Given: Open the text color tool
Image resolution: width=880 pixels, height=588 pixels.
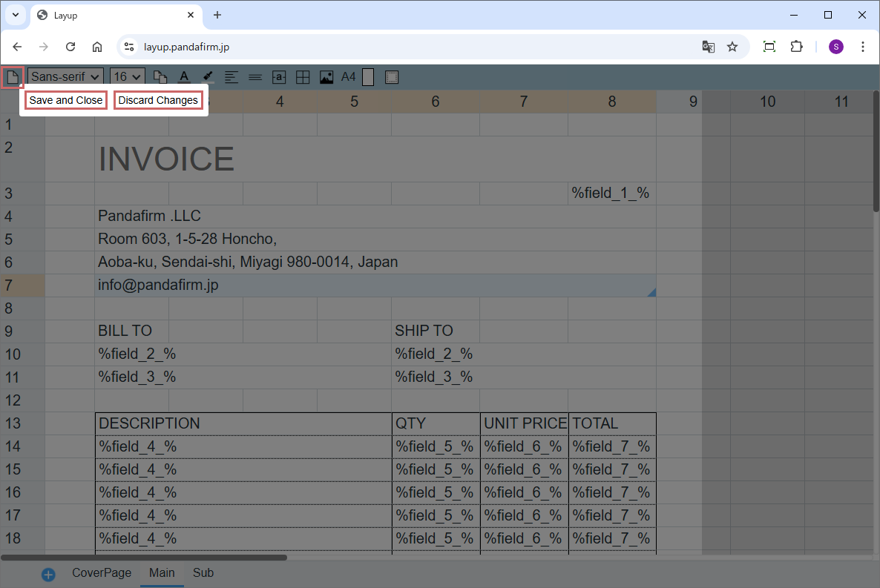Looking at the screenshot, I should coord(184,76).
